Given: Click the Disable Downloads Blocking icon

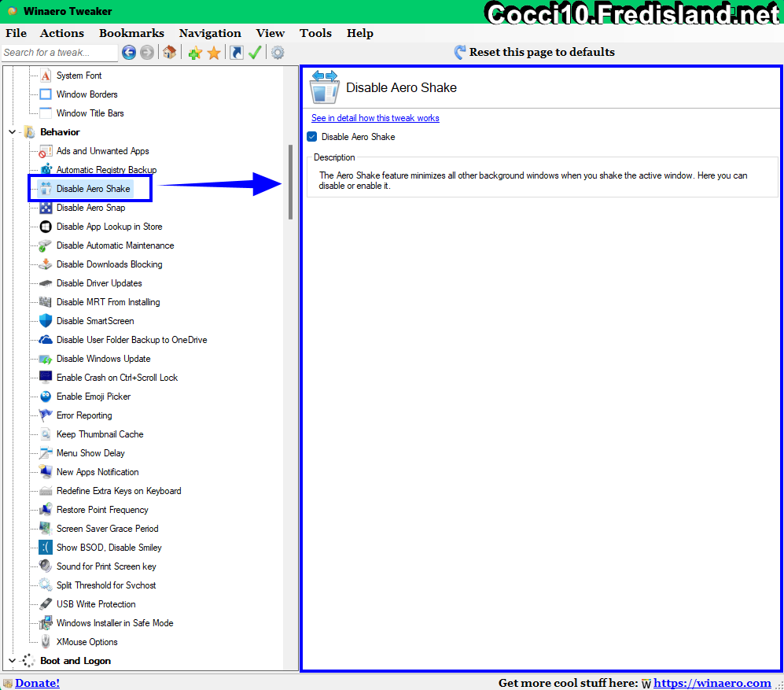Looking at the screenshot, I should coord(46,264).
